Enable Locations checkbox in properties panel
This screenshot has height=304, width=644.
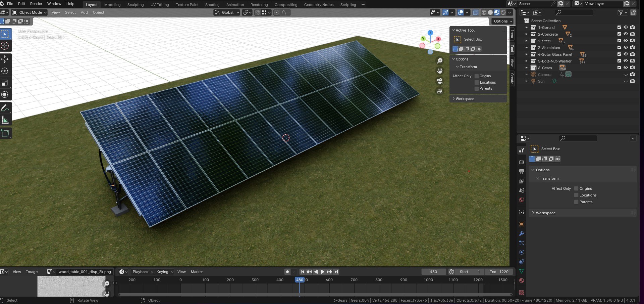click(x=576, y=195)
